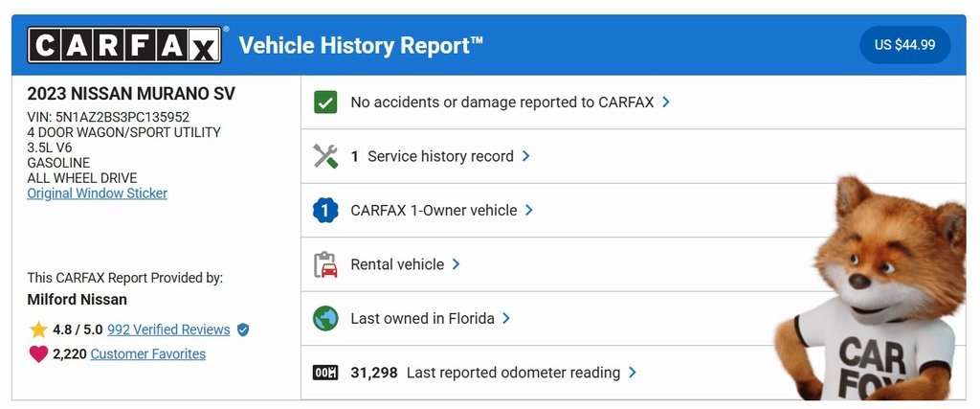Expand the CARFAX 1-Owner vehicle chevron
This screenshot has width=980, height=409.
pyautogui.click(x=529, y=211)
